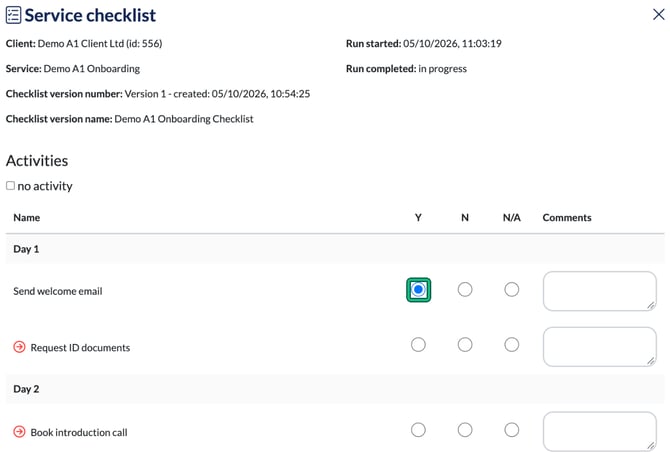
Task: Mark Book introduction call as N/A
Action: pos(511,430)
